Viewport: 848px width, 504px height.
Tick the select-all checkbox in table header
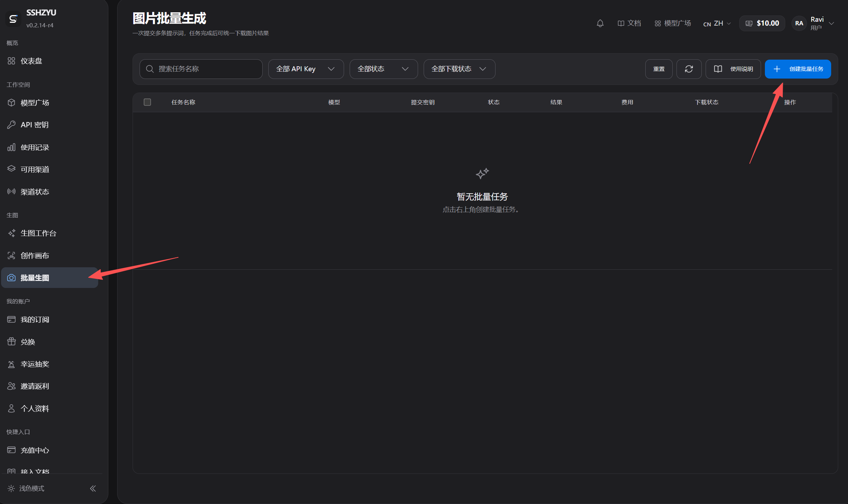(147, 102)
